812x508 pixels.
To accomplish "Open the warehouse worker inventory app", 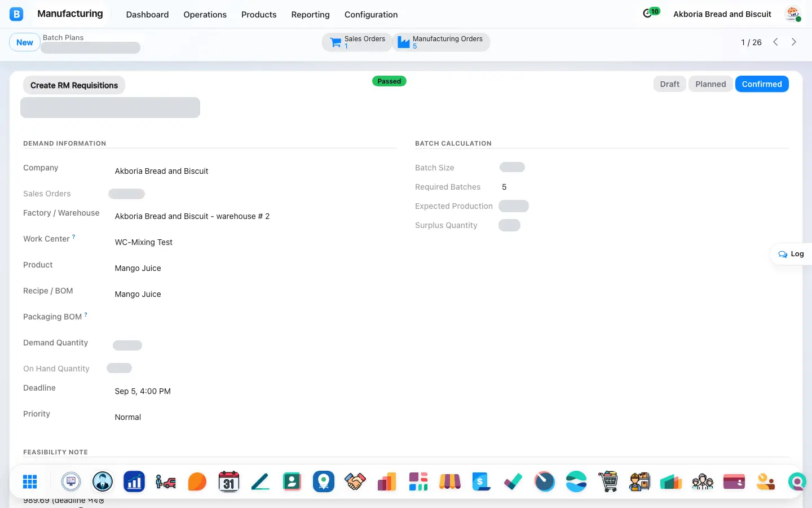I will tap(639, 481).
